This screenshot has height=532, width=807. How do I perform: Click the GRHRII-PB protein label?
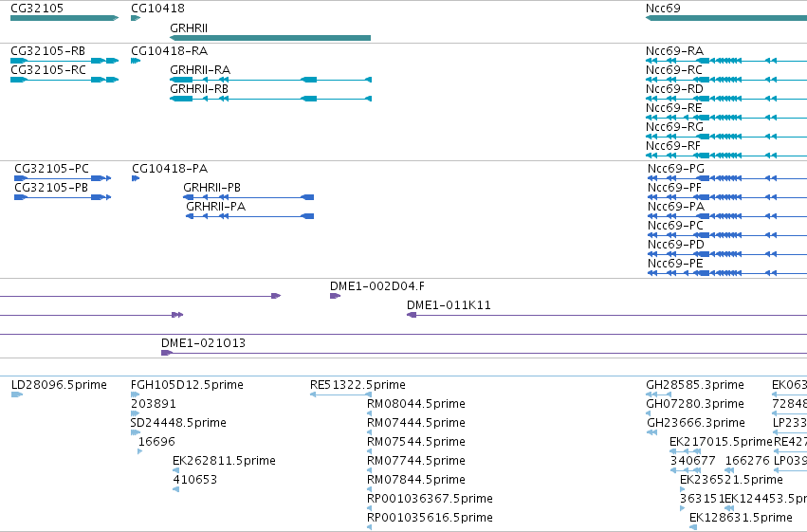click(212, 188)
